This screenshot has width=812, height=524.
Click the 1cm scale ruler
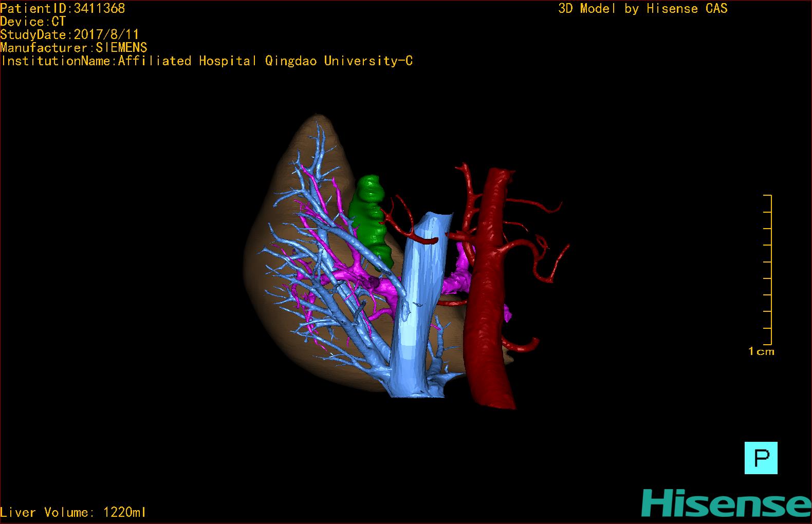pyautogui.click(x=768, y=270)
